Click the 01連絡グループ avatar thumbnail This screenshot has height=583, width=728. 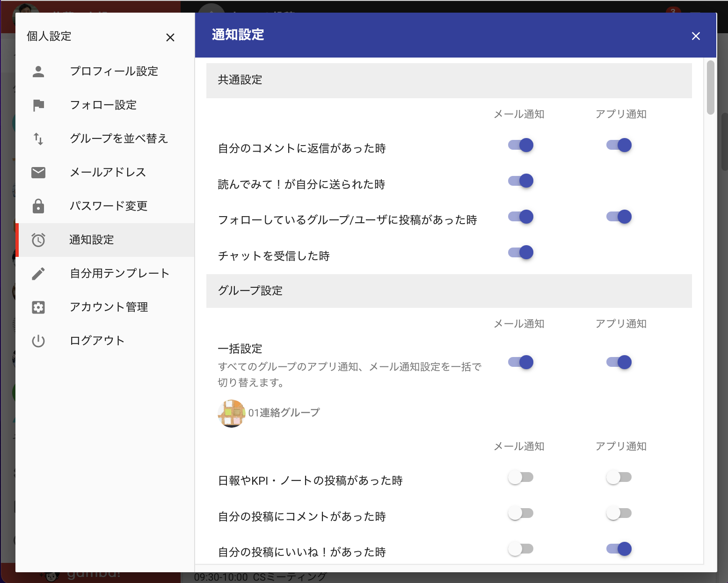[x=232, y=413]
